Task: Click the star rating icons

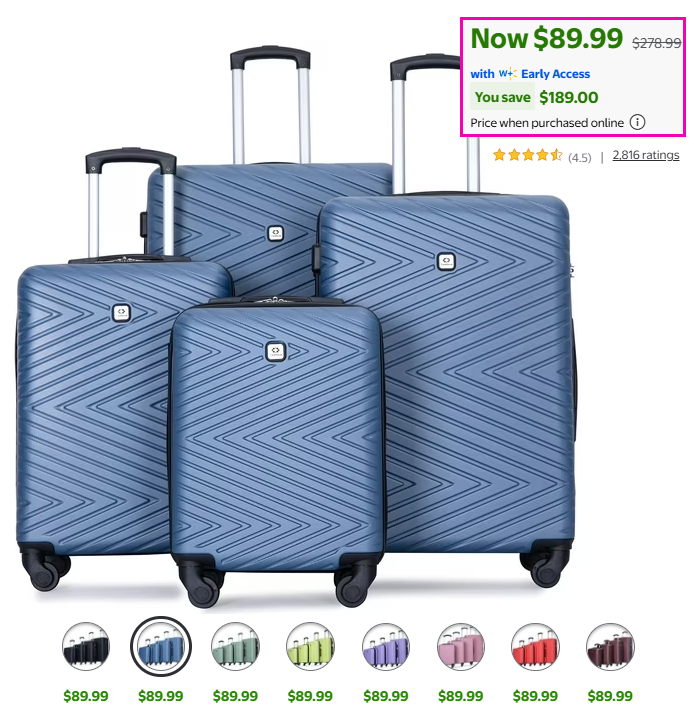Action: click(x=527, y=155)
